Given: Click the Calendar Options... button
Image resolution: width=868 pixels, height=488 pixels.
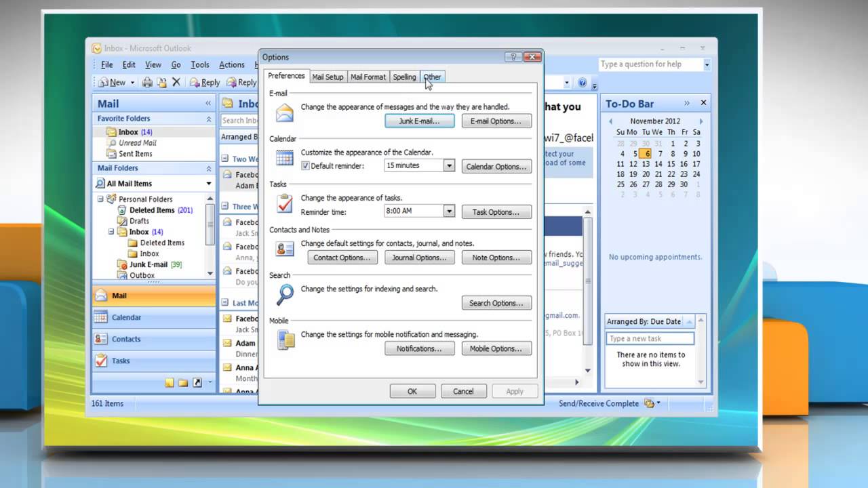Looking at the screenshot, I should [x=496, y=167].
